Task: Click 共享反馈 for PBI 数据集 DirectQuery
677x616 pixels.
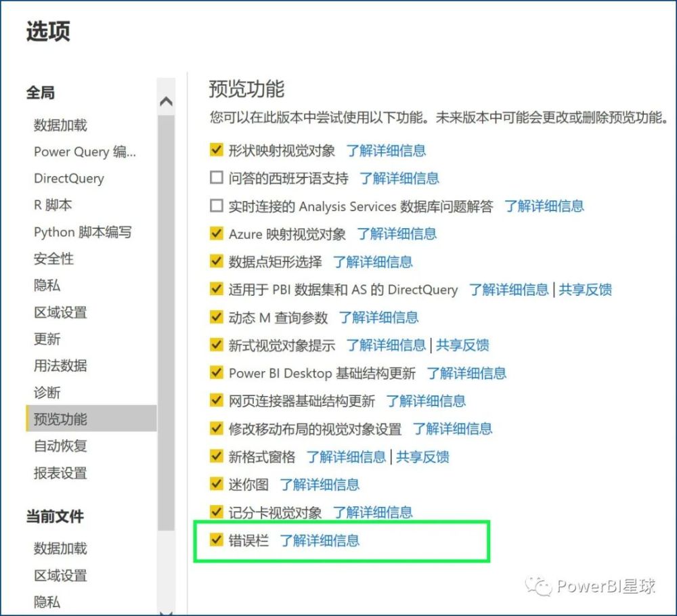Action: click(x=585, y=290)
